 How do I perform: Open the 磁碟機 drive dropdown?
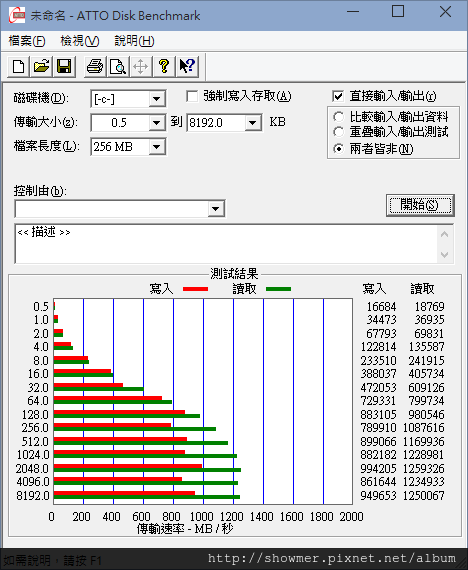click(157, 99)
